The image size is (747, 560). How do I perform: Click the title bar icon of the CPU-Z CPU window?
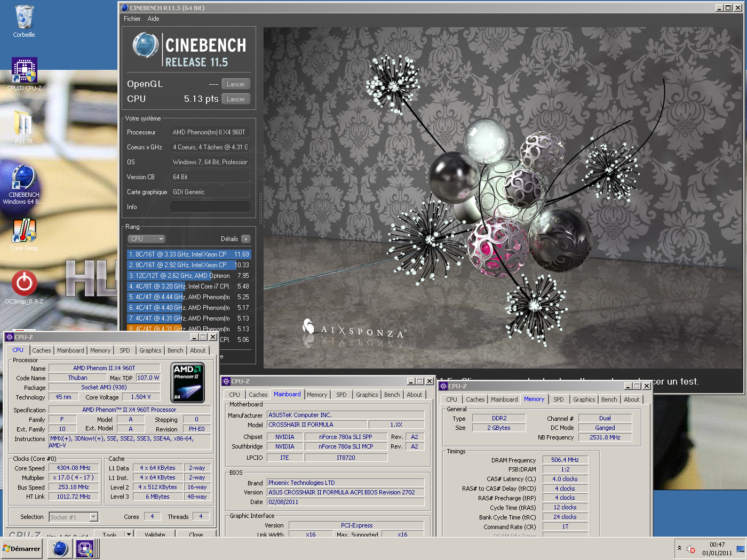point(9,337)
